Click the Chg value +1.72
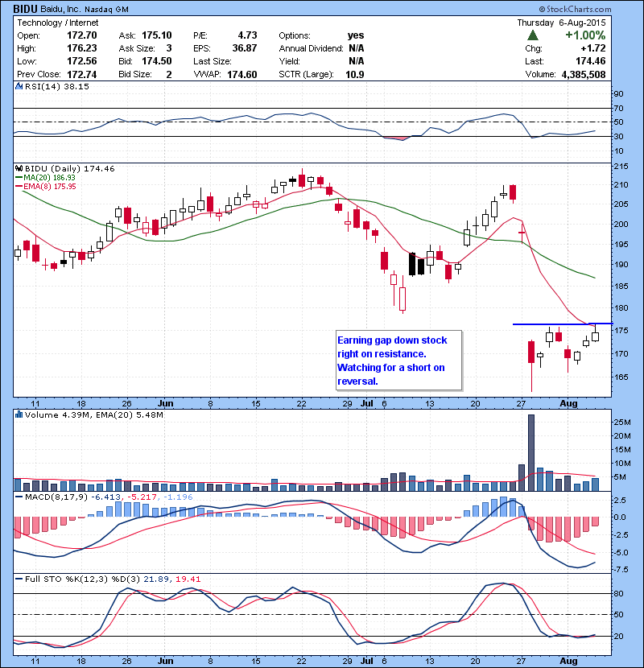Viewport: 644px width, 668px height. (592, 48)
